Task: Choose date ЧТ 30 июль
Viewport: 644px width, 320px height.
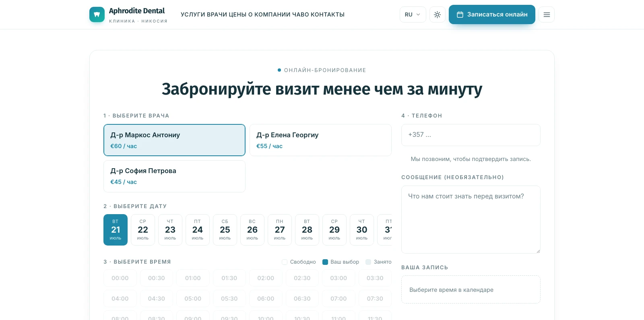Action: click(362, 230)
